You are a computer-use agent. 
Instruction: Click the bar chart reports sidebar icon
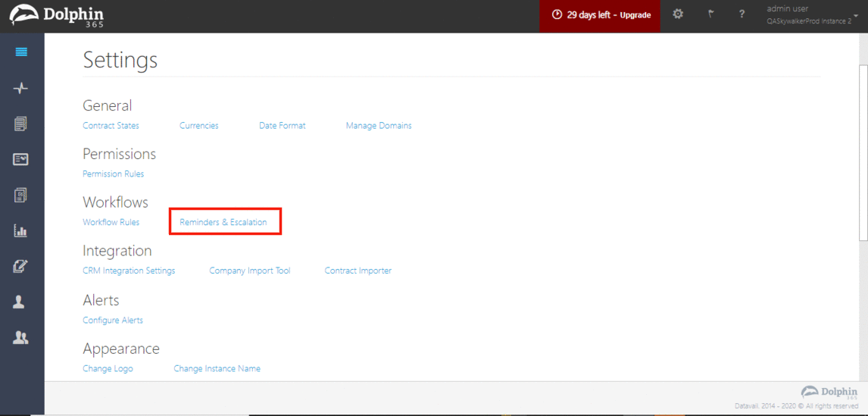(x=21, y=231)
